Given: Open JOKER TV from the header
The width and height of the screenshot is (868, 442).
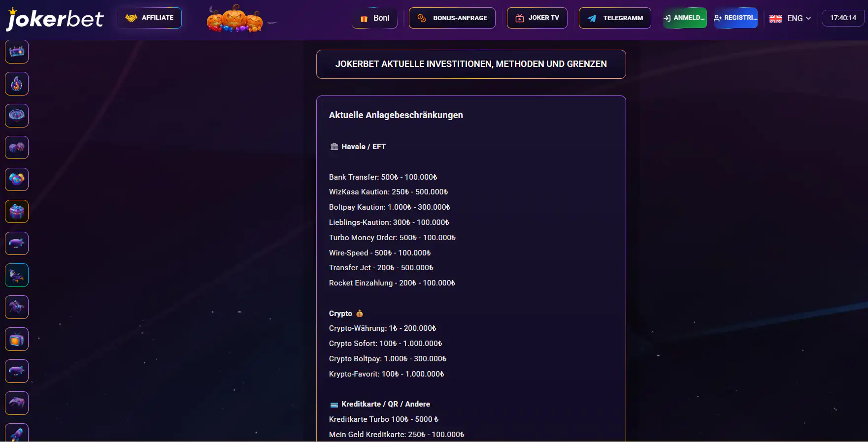Looking at the screenshot, I should [537, 18].
